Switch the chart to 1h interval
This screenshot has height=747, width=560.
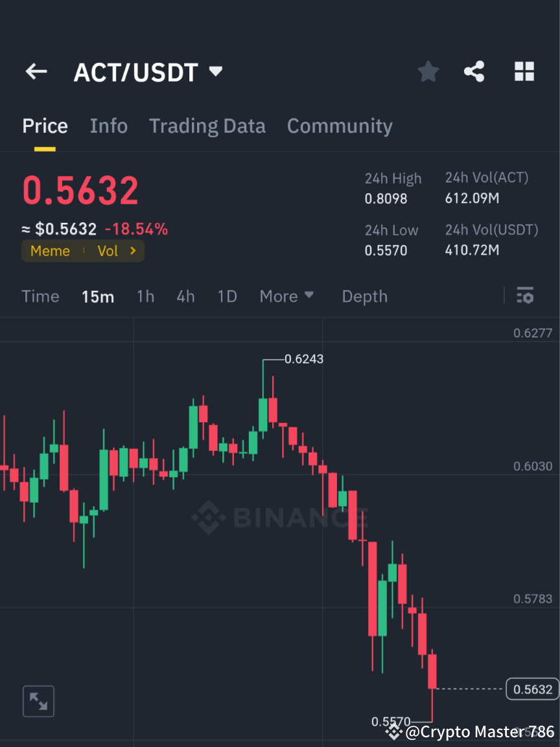pos(145,296)
